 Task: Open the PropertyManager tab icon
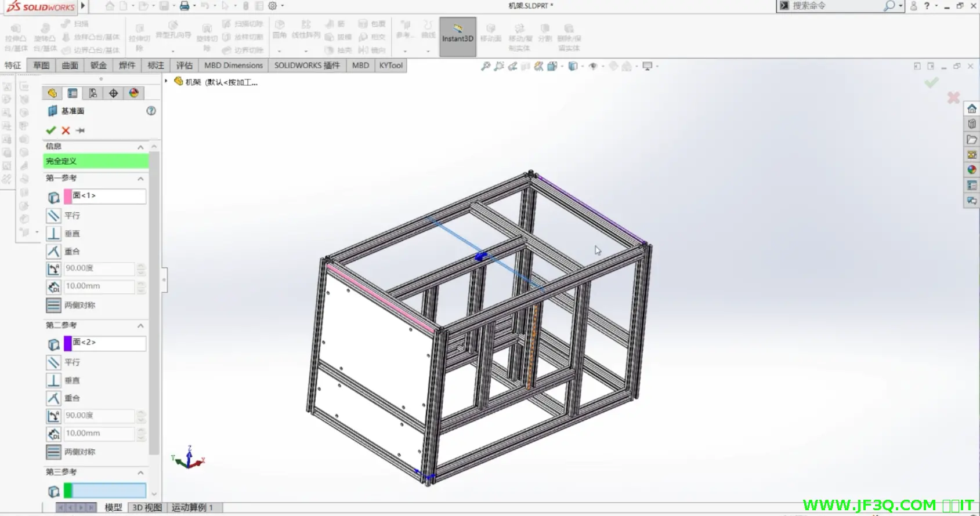coord(73,93)
